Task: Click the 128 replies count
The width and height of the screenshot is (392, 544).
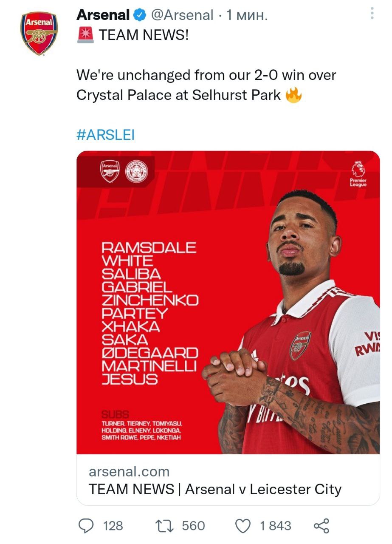Action: coord(113,526)
